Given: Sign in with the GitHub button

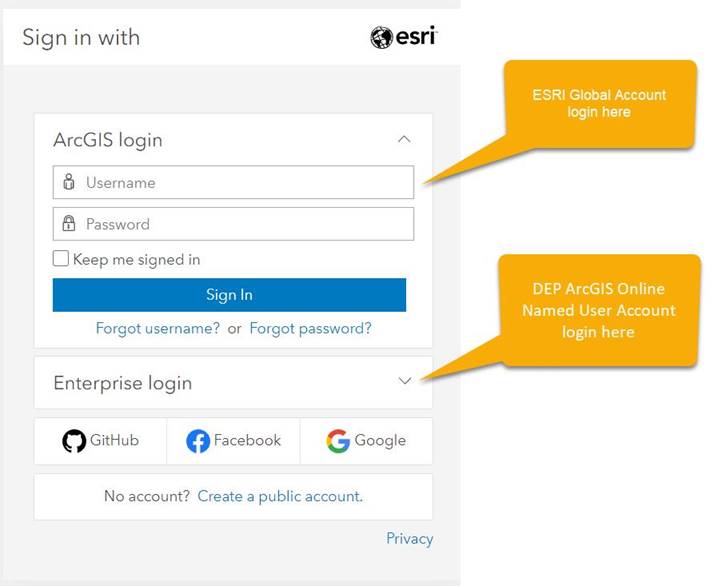Looking at the screenshot, I should point(100,441).
